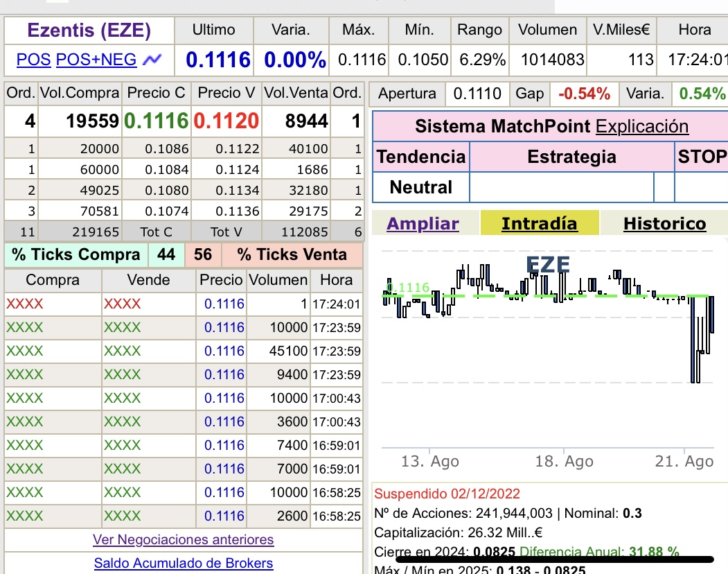728x574 pixels.
Task: Click the trade at 17:24:01
Action: [x=184, y=304]
